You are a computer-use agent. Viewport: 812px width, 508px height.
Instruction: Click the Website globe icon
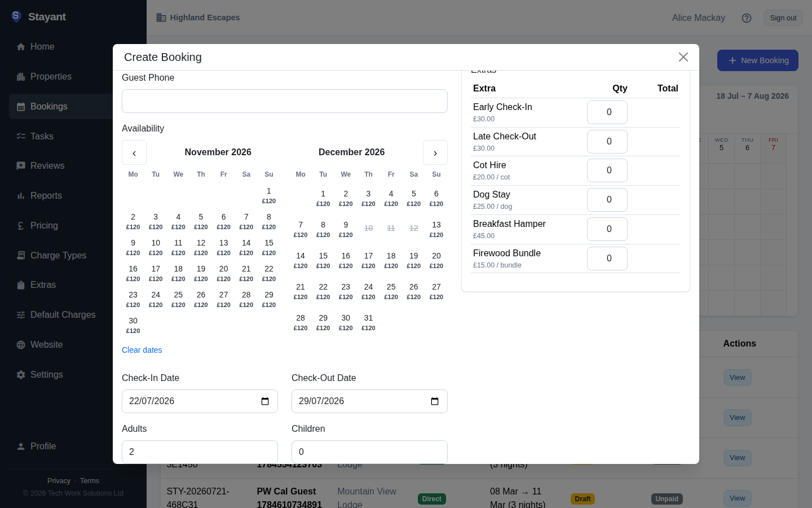point(21,345)
